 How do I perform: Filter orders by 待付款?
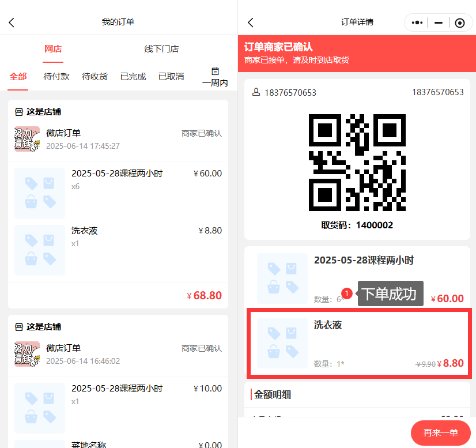56,77
